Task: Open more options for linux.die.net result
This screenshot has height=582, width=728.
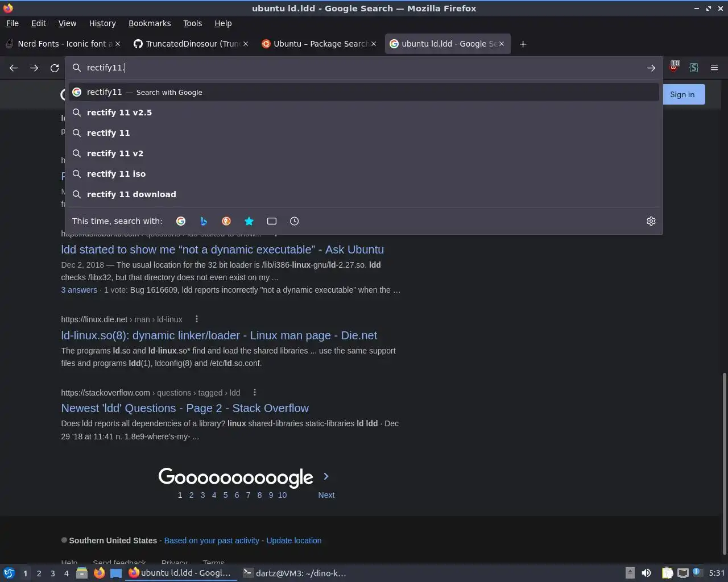Action: tap(197, 319)
